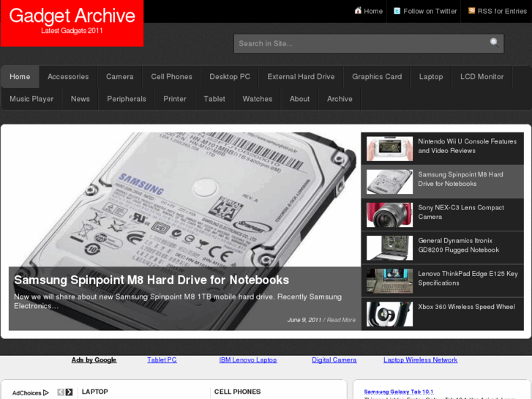
Task: Open the Sony NEX-C3 camera thumbnail
Action: (x=389, y=215)
